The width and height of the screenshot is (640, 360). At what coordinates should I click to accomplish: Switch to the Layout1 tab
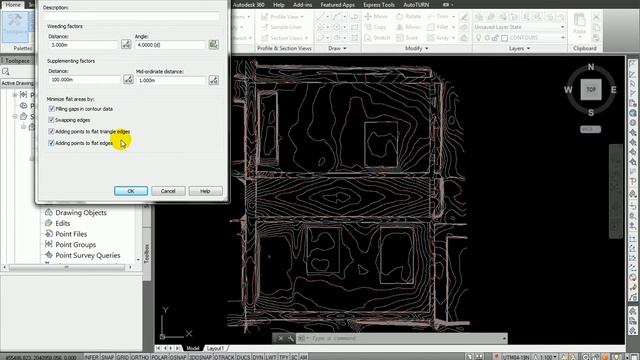coord(215,348)
